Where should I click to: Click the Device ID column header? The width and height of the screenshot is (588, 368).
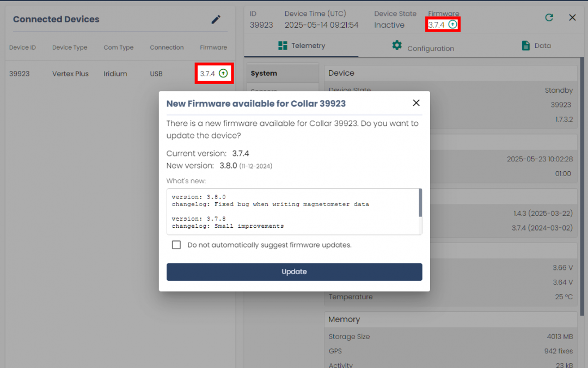(x=22, y=47)
